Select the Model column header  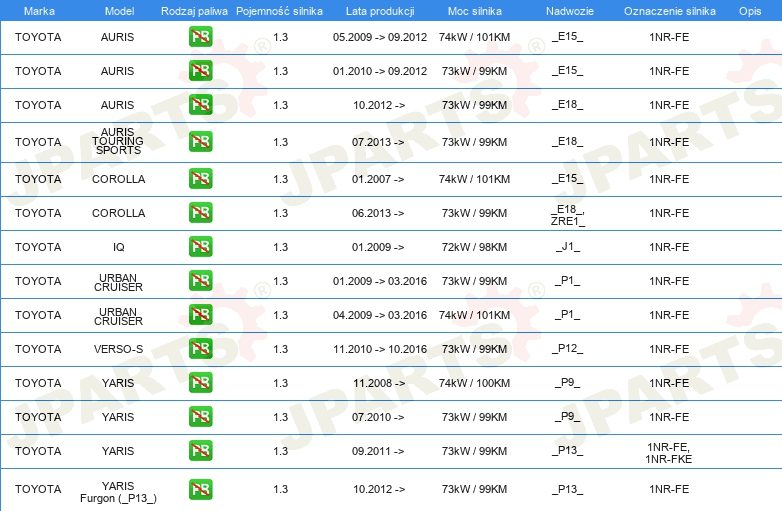pos(119,11)
